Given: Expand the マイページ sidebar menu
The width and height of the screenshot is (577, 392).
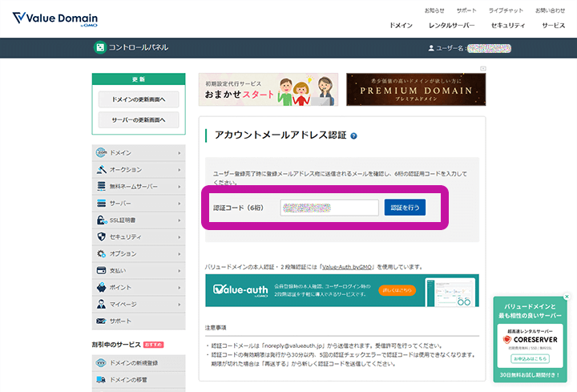Looking at the screenshot, I should [x=139, y=304].
